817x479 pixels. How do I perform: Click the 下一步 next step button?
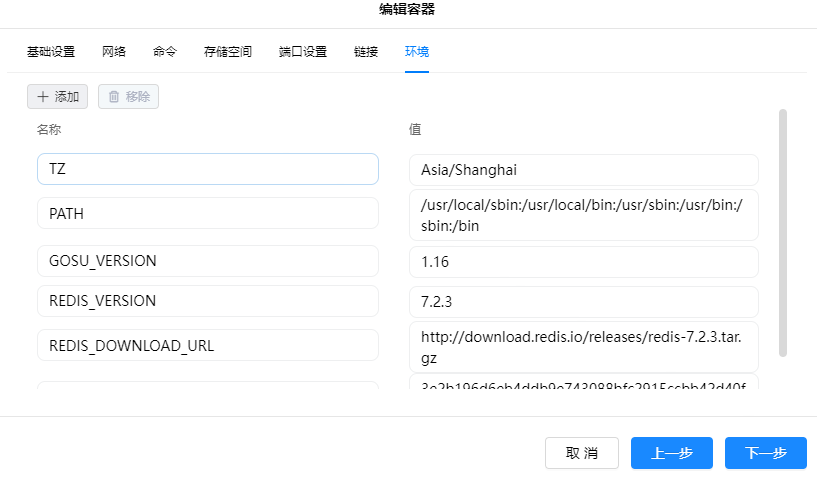pyautogui.click(x=766, y=453)
